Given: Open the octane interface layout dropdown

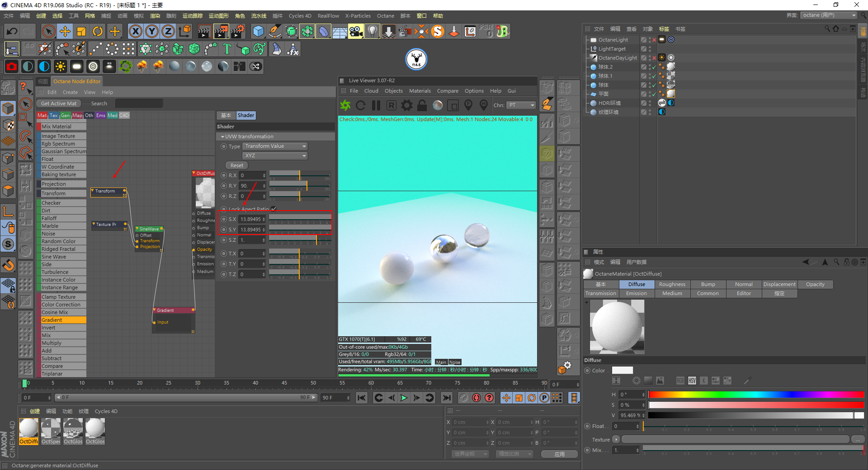Looking at the screenshot, I should [829, 15].
